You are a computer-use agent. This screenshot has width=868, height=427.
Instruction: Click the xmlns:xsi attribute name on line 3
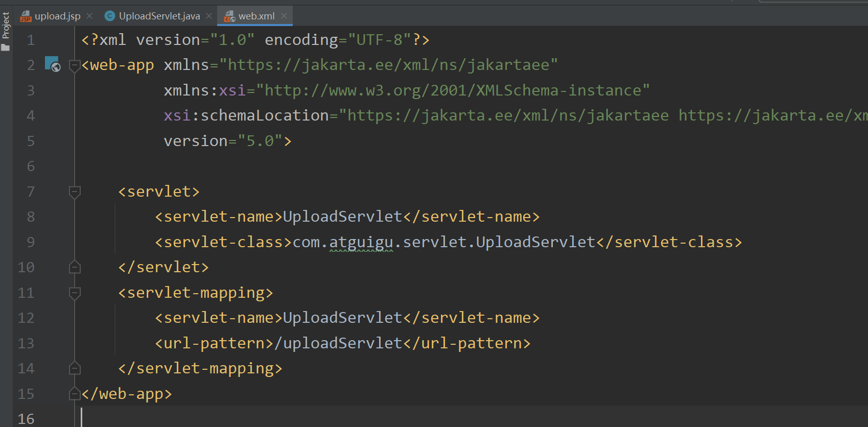click(205, 90)
